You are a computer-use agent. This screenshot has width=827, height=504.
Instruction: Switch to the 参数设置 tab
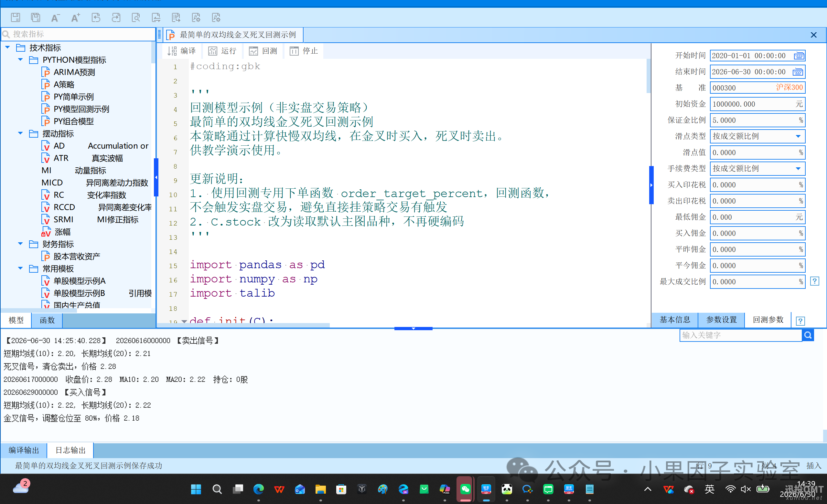[722, 320]
